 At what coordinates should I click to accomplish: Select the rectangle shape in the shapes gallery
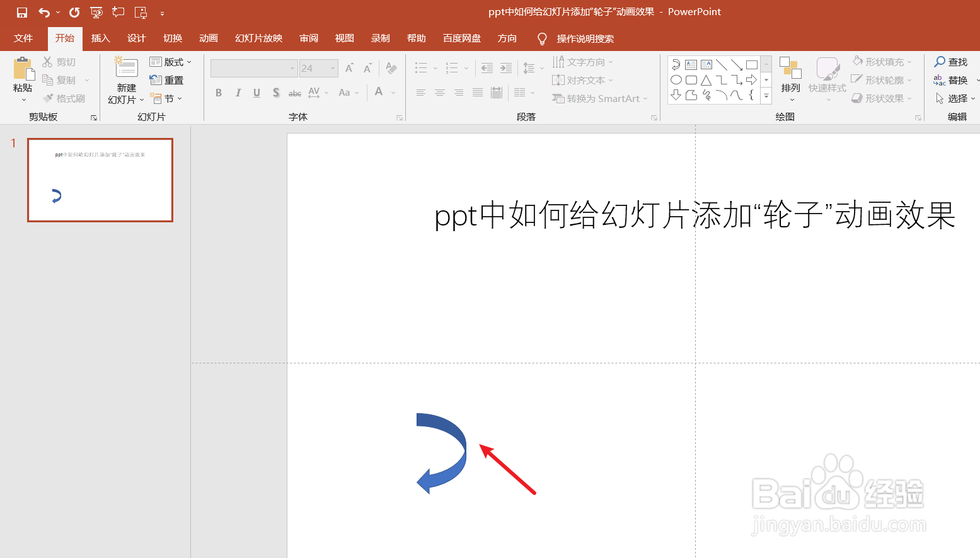752,64
